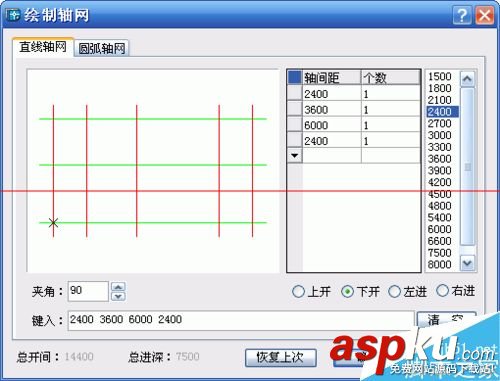This screenshot has height=381, width=500.
Task: Switch to the 圆弧轴网 tab
Action: click(102, 48)
